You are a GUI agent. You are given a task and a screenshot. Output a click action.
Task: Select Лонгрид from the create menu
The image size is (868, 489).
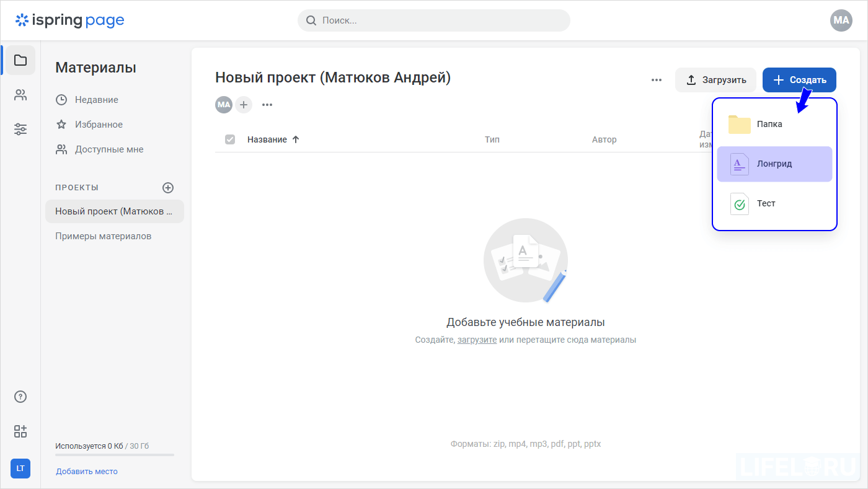click(774, 164)
